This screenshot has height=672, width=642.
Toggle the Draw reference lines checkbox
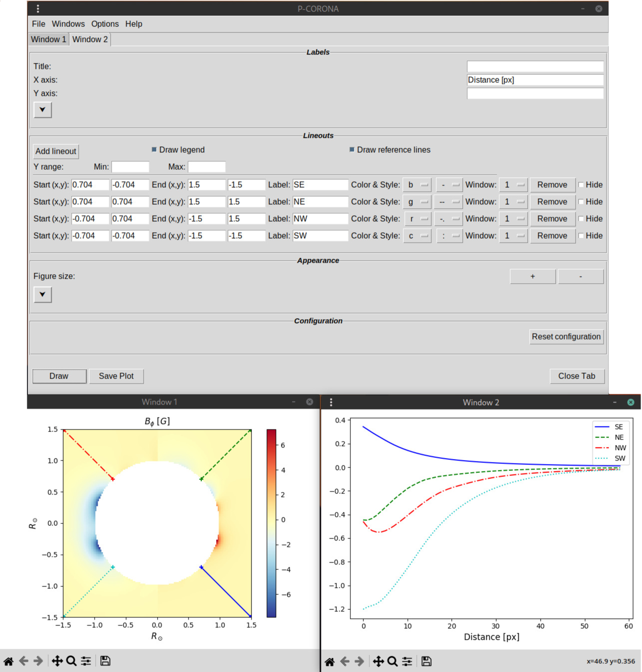[x=352, y=150]
